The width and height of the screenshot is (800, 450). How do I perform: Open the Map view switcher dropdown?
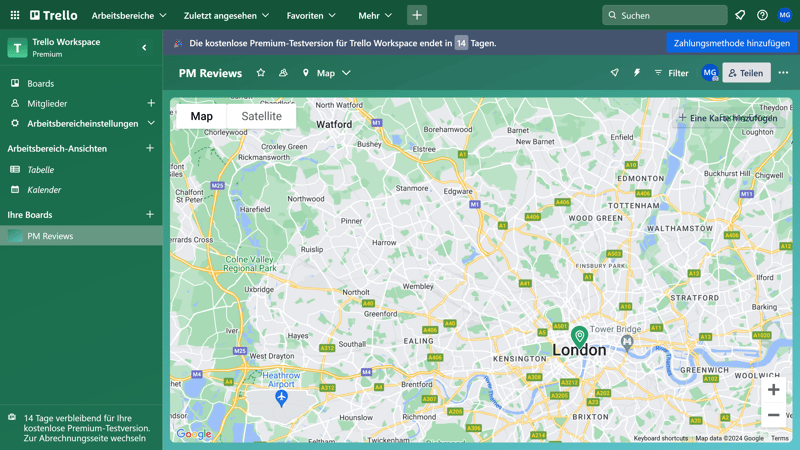[327, 73]
